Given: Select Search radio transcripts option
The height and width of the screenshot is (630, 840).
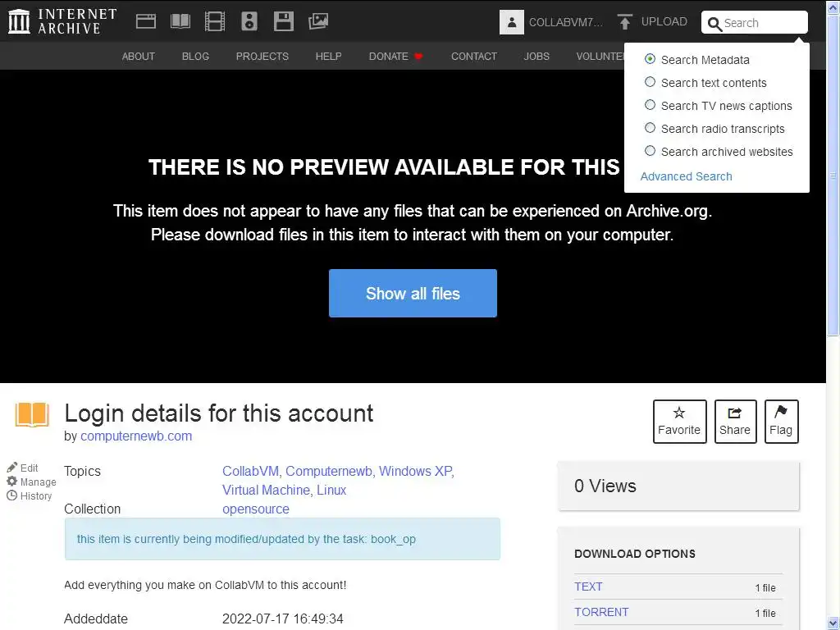Looking at the screenshot, I should (650, 128).
